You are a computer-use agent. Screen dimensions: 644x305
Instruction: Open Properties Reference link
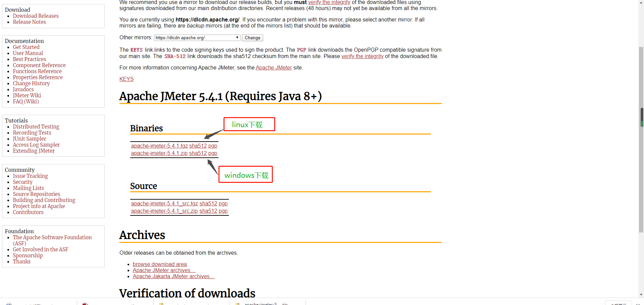point(38,77)
